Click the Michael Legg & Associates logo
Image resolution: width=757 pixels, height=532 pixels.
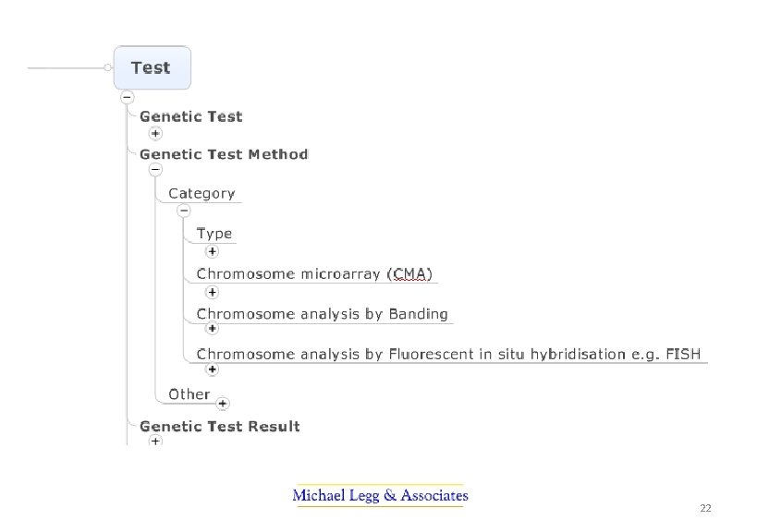coord(380,496)
